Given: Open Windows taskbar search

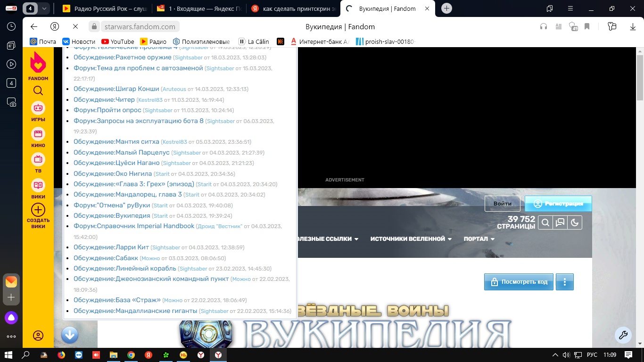Looking at the screenshot, I should [x=25, y=354].
